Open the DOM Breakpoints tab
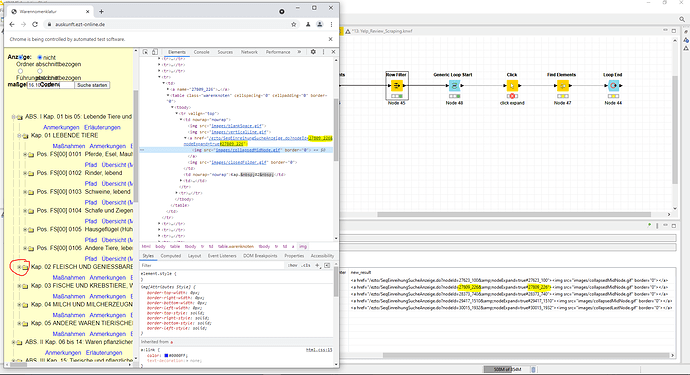This screenshot has width=690, height=375. (260, 256)
